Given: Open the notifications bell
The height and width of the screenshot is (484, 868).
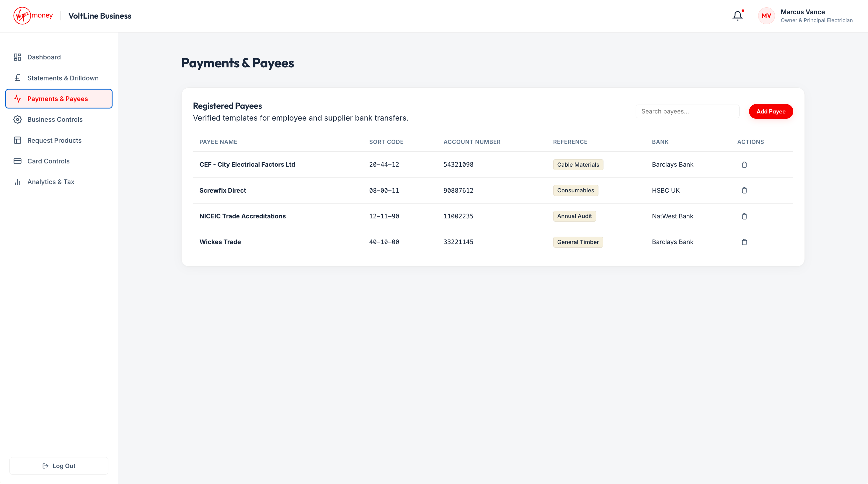Looking at the screenshot, I should (737, 16).
